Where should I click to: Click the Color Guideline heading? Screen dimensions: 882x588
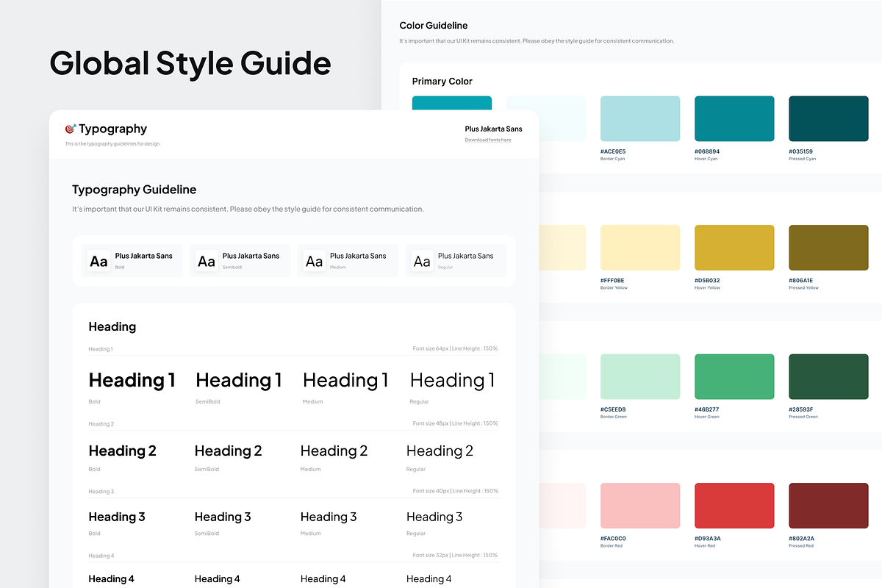(434, 26)
